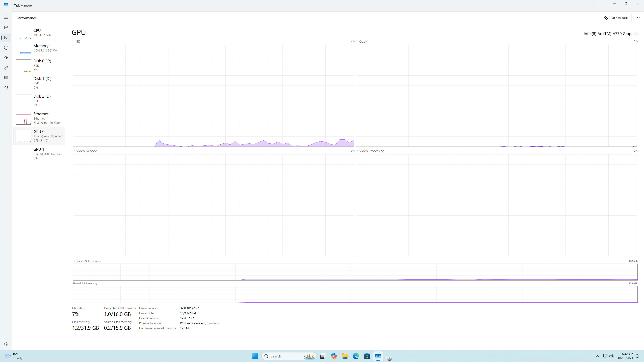The height and width of the screenshot is (362, 644).
Task: Open the Details page icon
Action: point(6,78)
